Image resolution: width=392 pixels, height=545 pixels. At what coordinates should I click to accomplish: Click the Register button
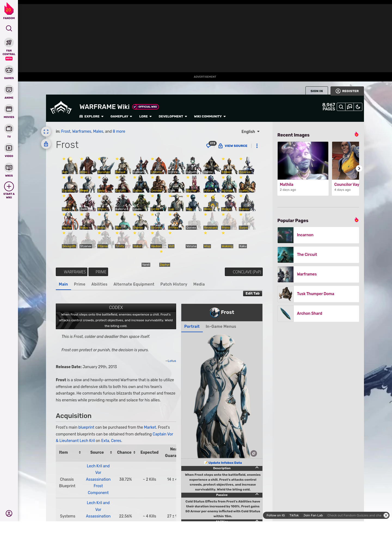[347, 91]
